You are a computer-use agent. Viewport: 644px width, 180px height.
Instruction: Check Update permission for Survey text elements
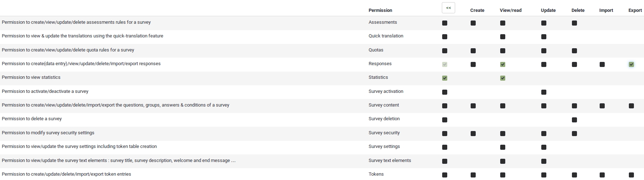point(544,161)
